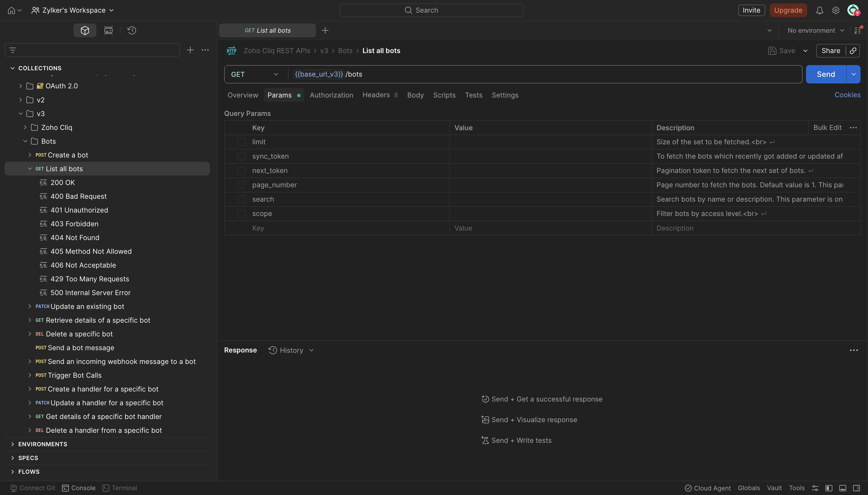Collapse the List all bots request
868x495 pixels.
[x=30, y=169]
